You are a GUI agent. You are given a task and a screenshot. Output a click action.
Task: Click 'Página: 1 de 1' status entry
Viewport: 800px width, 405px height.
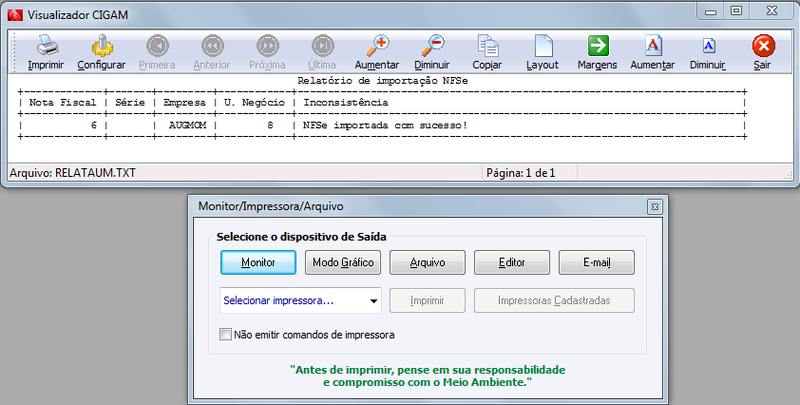(x=520, y=173)
